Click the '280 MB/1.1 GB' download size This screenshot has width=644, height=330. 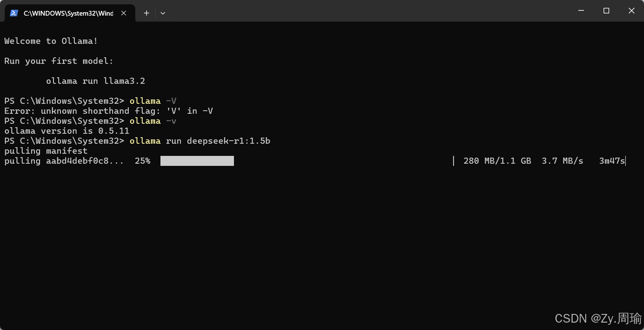tap(497, 161)
